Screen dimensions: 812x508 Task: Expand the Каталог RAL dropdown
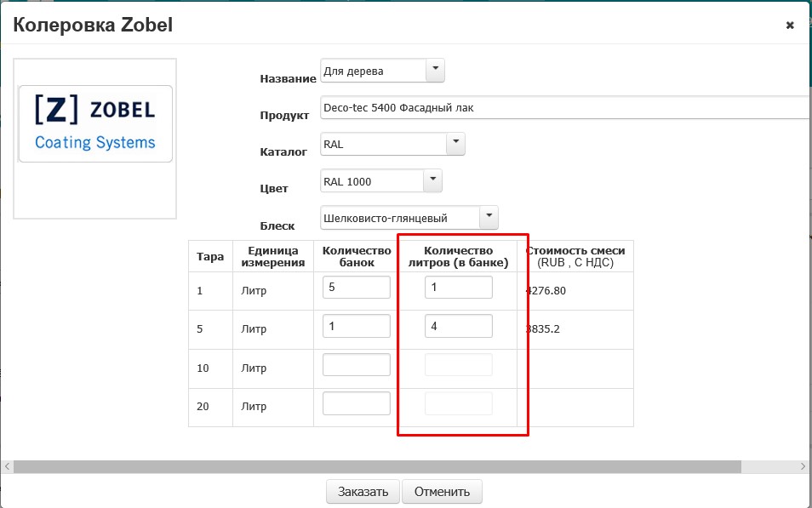coord(455,144)
